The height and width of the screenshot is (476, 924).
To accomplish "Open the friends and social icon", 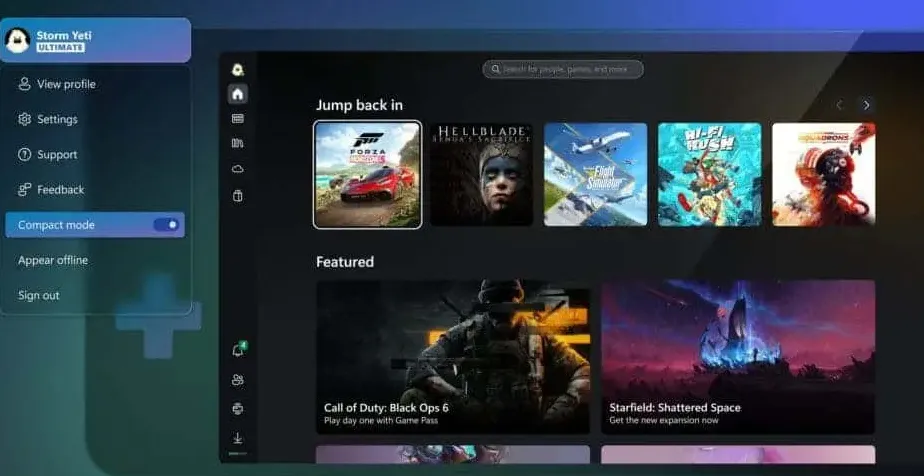I will click(237, 380).
